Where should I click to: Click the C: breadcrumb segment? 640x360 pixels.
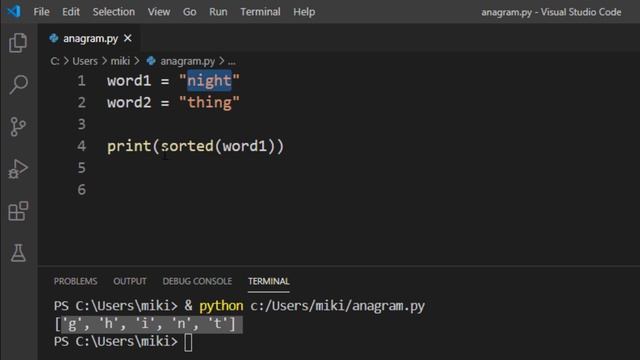pyautogui.click(x=55, y=61)
